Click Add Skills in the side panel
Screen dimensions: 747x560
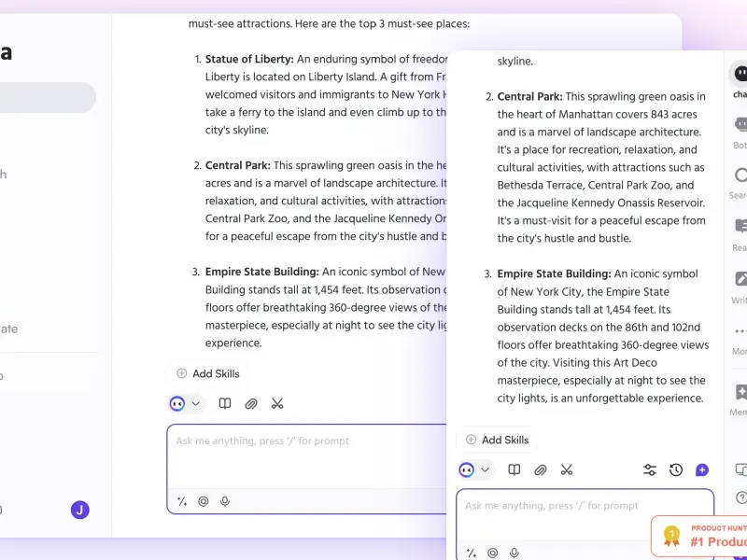(x=498, y=440)
